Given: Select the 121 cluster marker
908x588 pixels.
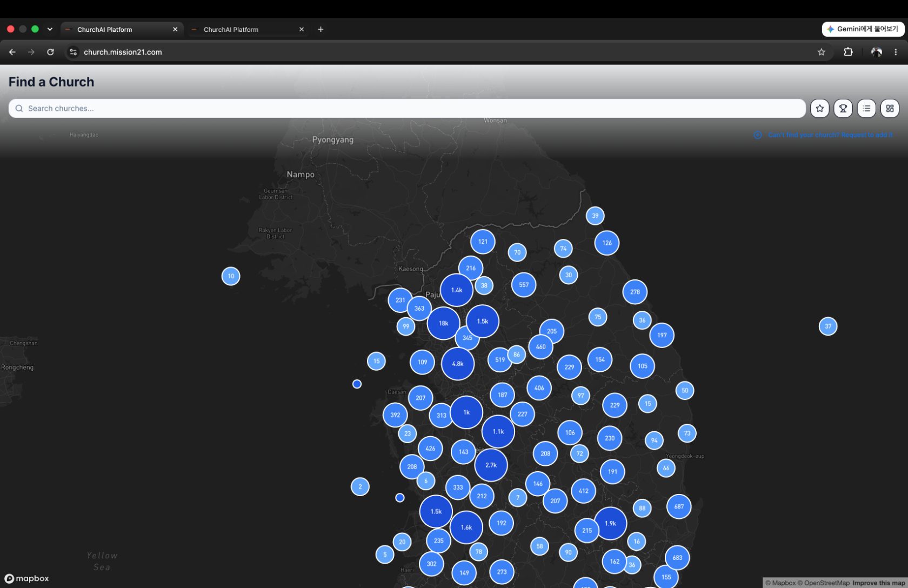Looking at the screenshot, I should coord(483,242).
